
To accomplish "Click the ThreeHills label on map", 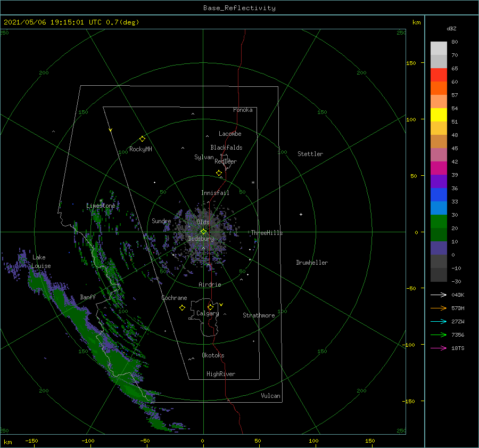I will [x=267, y=233].
